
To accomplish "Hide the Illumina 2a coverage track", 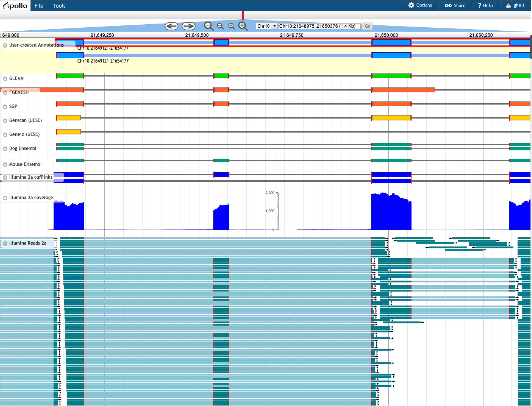I will (x=5, y=198).
